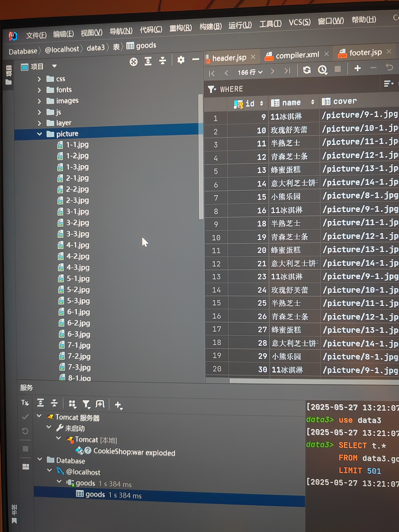399x532 pixels.
Task: Open the 运行(U) menu
Action: pyautogui.click(x=240, y=25)
